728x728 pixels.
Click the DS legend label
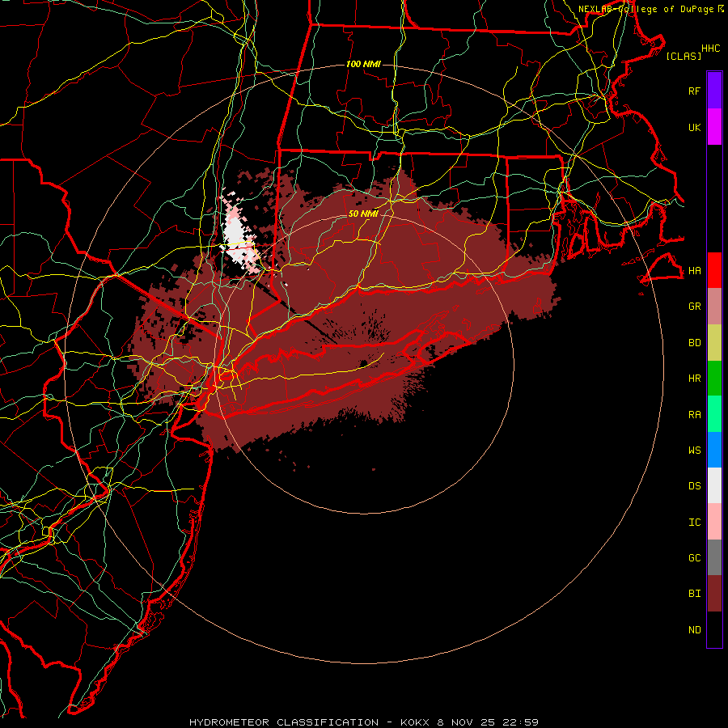pos(694,485)
